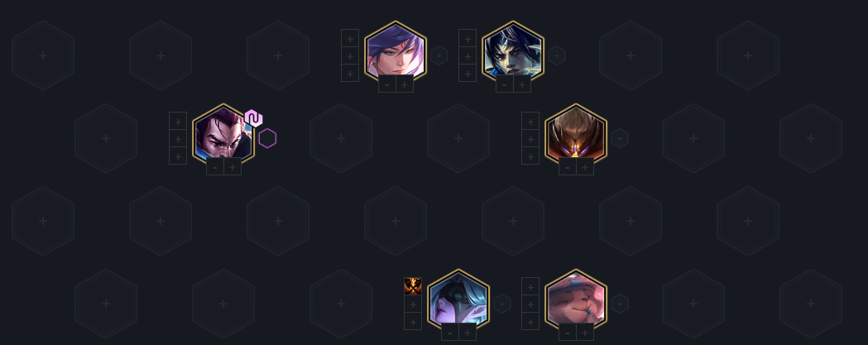Select the dark-haired crowned champion portrait

tap(512, 53)
